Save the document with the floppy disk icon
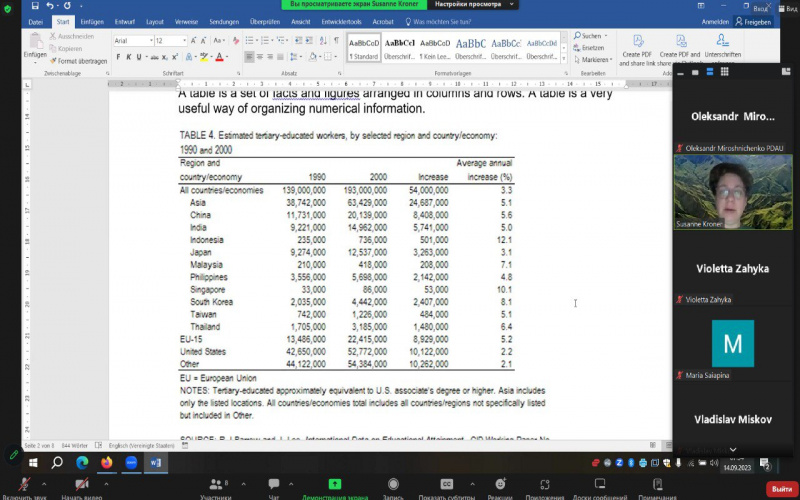Screen dimensions: 800x500 (35, 6)
